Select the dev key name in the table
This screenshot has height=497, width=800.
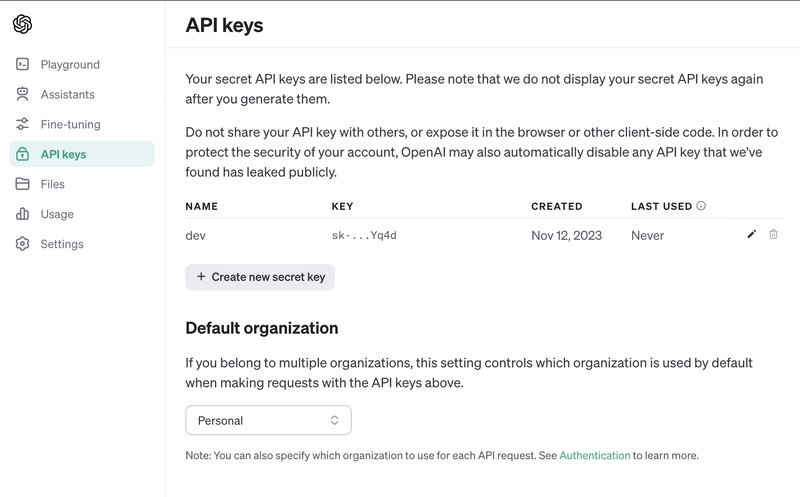[195, 236]
